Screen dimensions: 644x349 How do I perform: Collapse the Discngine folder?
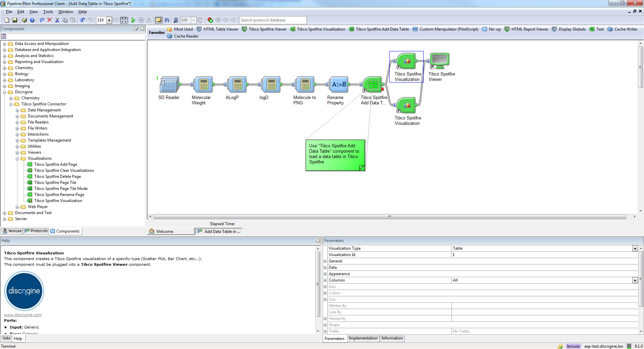click(5, 92)
